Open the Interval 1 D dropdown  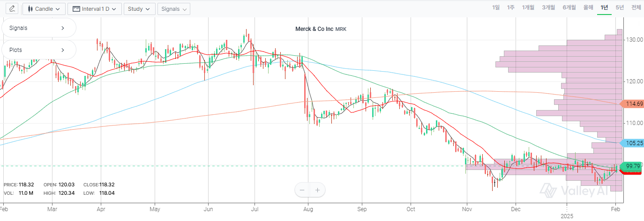coord(95,9)
